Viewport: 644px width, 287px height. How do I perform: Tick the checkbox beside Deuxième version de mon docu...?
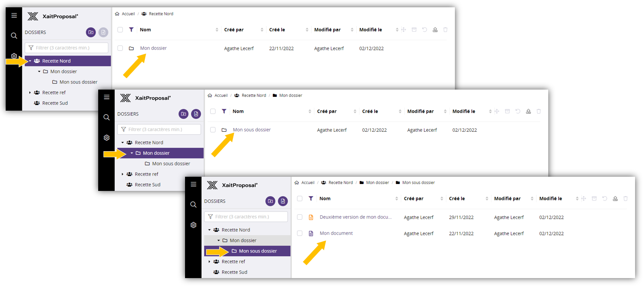pos(300,217)
